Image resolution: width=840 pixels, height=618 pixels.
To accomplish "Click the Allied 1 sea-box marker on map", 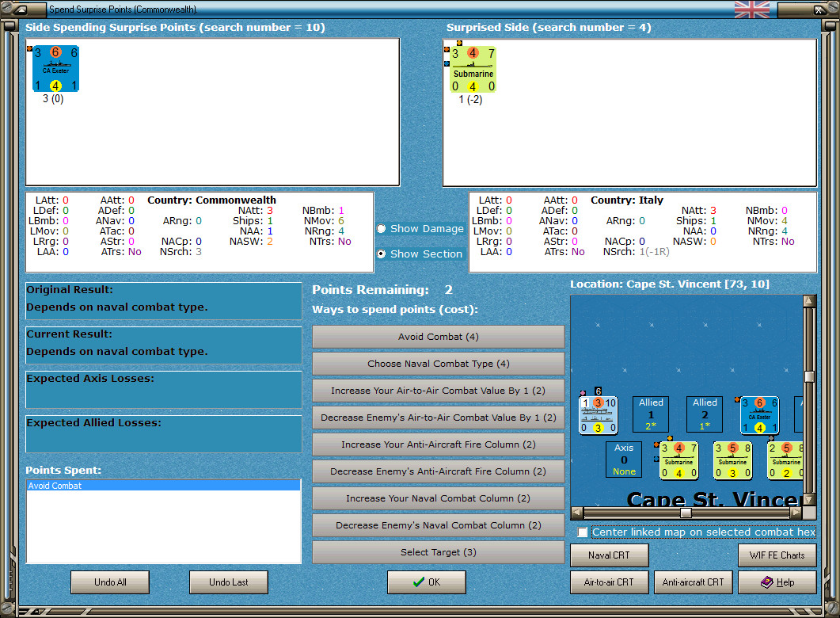I will pos(651,414).
